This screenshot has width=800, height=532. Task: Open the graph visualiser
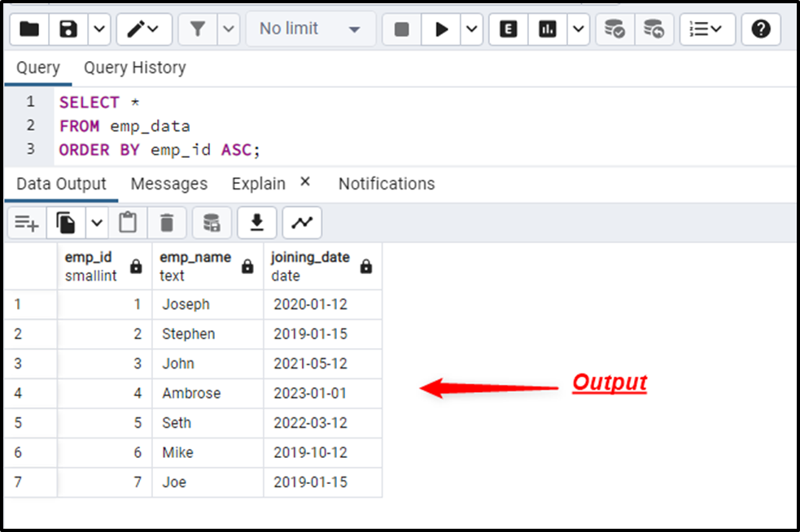301,222
